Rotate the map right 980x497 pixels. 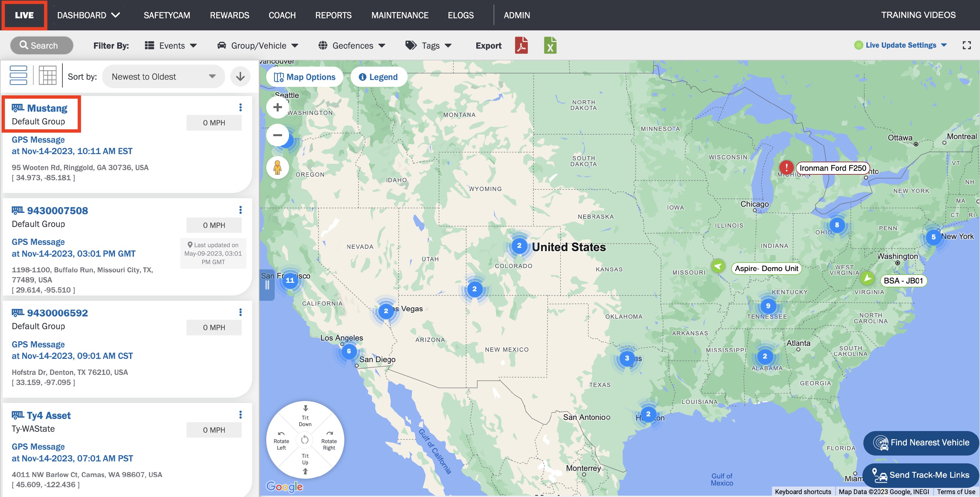[x=329, y=441]
